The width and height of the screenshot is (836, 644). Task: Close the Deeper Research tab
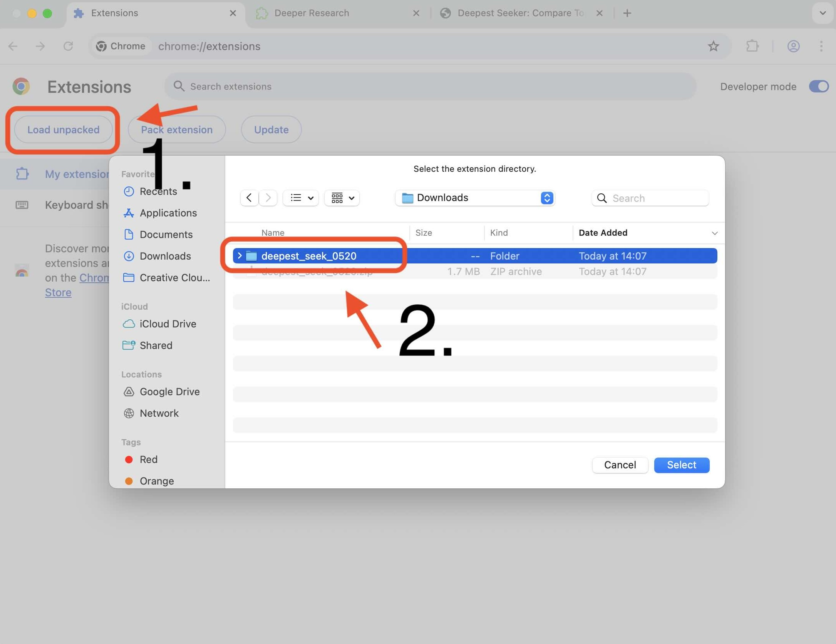click(x=416, y=13)
